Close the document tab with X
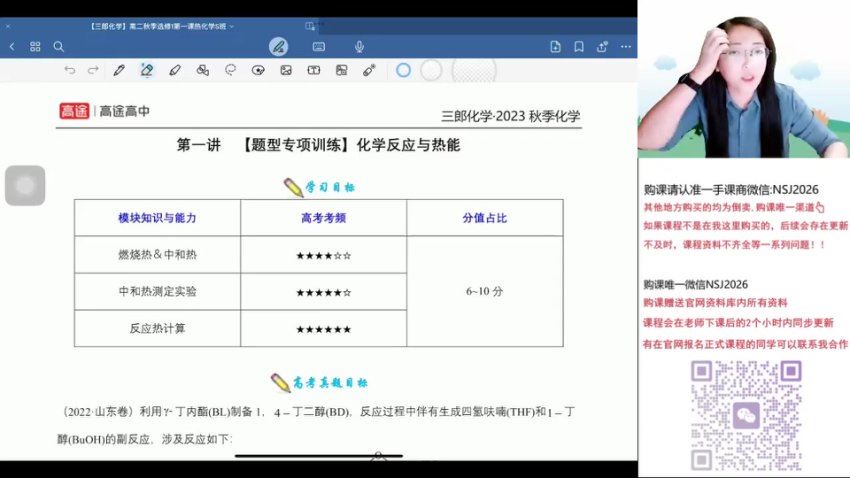 [x=8, y=26]
